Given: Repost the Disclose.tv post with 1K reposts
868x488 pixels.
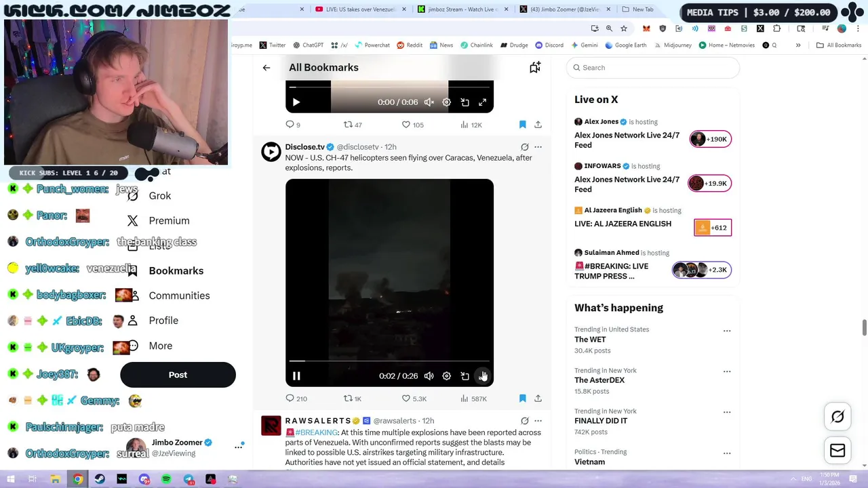Looking at the screenshot, I should 353,399.
